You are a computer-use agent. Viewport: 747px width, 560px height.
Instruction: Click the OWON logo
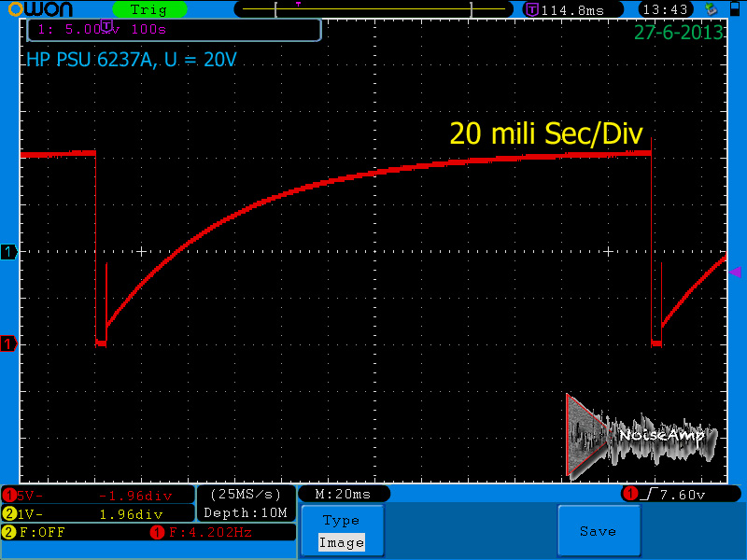point(41,9)
